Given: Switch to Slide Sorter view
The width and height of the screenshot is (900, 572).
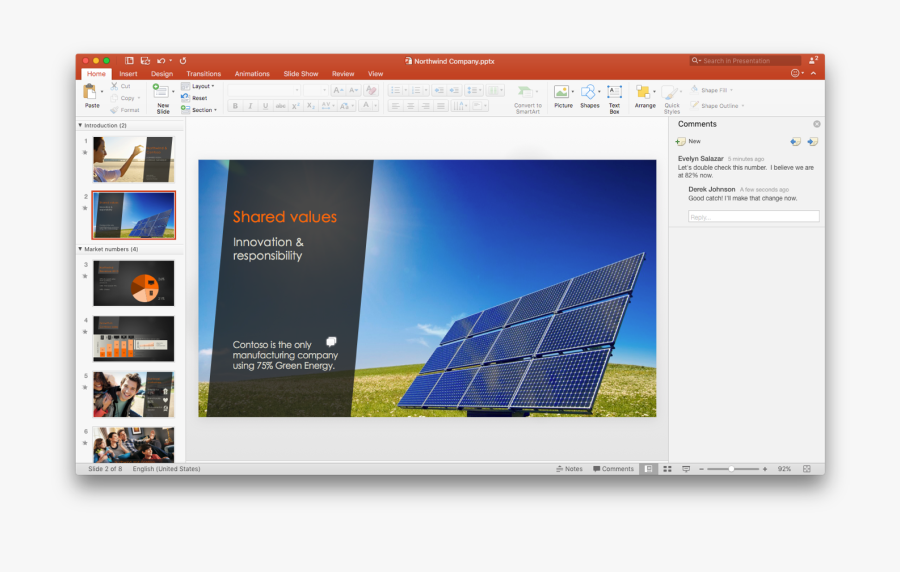Looking at the screenshot, I should [667, 469].
